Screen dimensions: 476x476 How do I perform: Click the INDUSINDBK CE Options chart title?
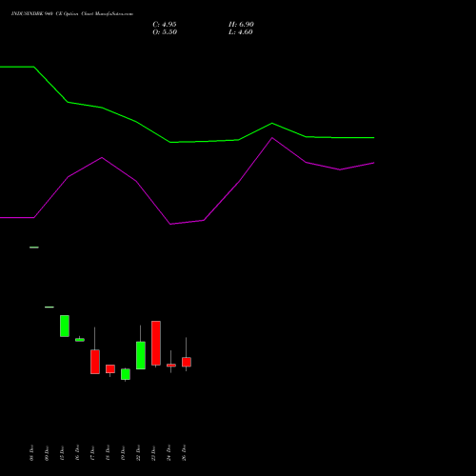click(72, 13)
